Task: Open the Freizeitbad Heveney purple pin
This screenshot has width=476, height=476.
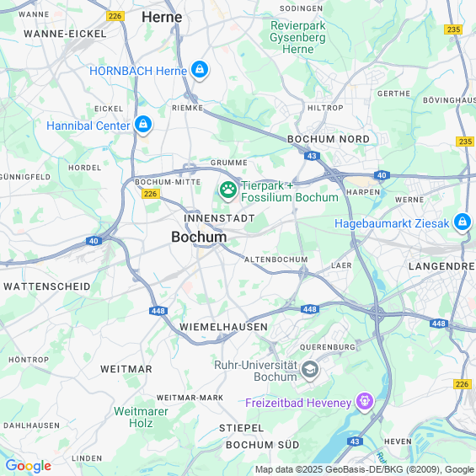Action: [365, 402]
